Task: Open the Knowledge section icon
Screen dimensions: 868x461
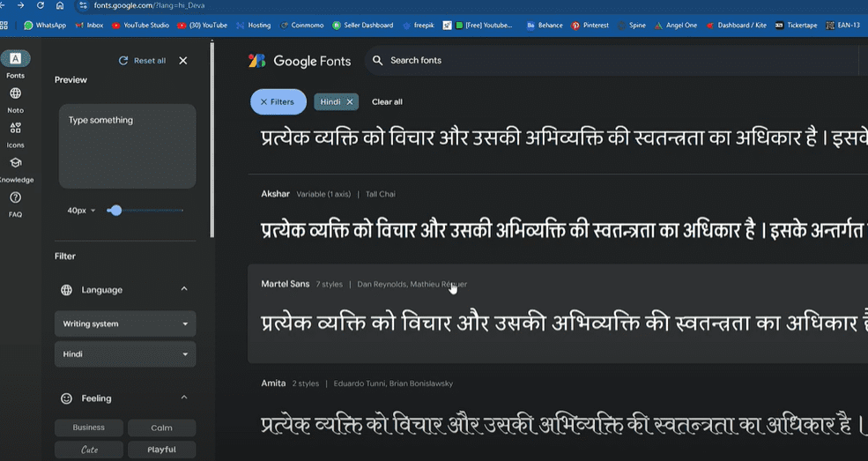Action: coord(15,163)
